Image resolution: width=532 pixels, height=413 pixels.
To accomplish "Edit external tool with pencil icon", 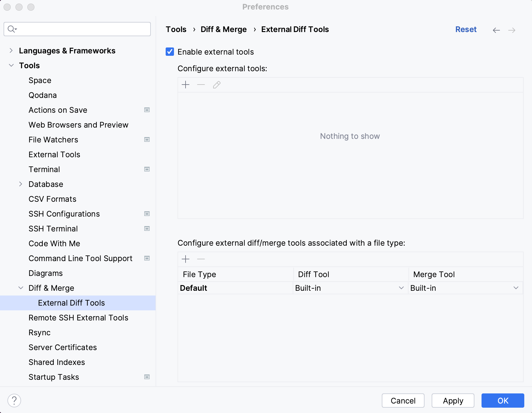I will point(216,85).
